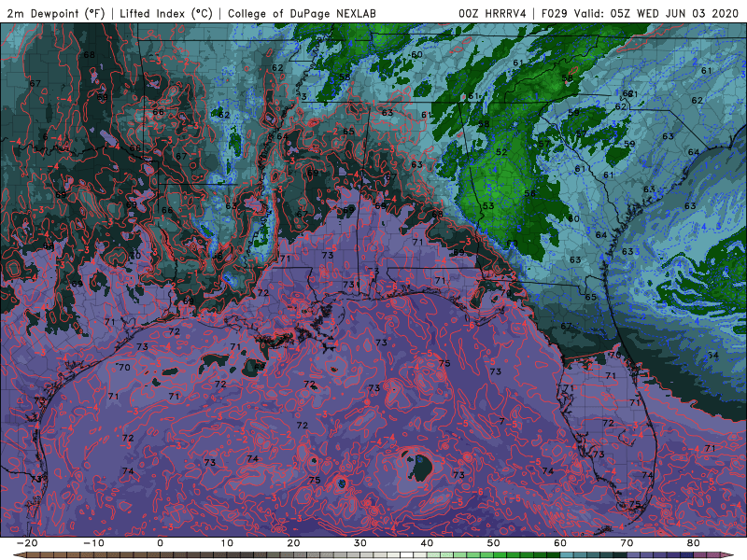Click the "-10" colorbar scale label
Image resolution: width=747 pixels, height=560 pixels.
pos(93,543)
